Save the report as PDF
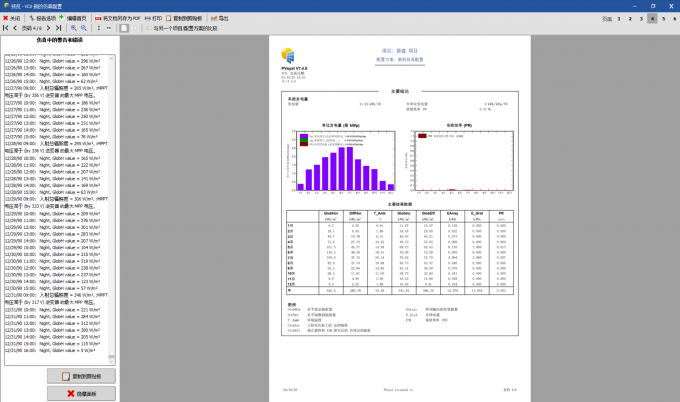 pyautogui.click(x=118, y=18)
